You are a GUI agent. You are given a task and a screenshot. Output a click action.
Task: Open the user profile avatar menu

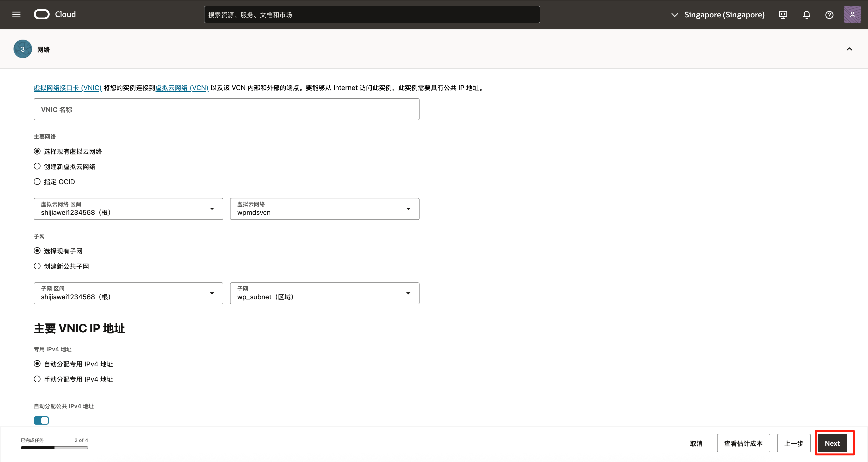[852, 14]
